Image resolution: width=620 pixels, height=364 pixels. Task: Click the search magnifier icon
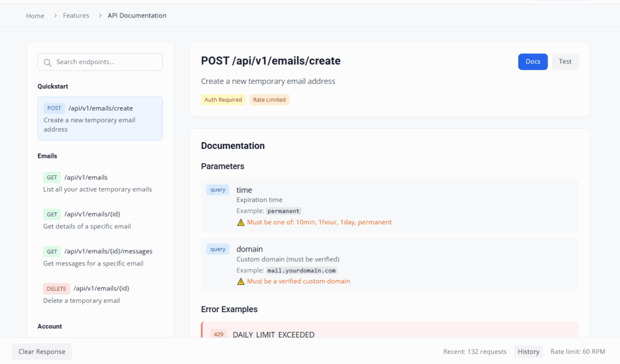[48, 62]
